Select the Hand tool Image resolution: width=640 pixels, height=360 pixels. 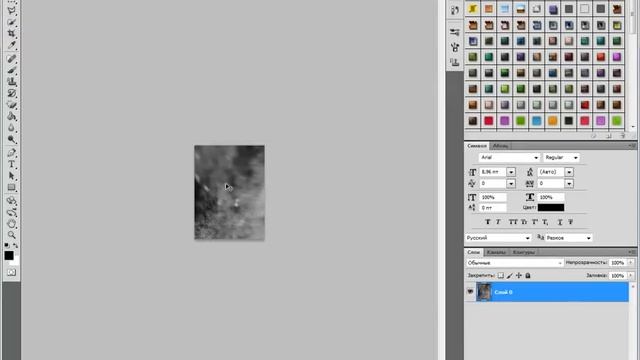(x=11, y=224)
